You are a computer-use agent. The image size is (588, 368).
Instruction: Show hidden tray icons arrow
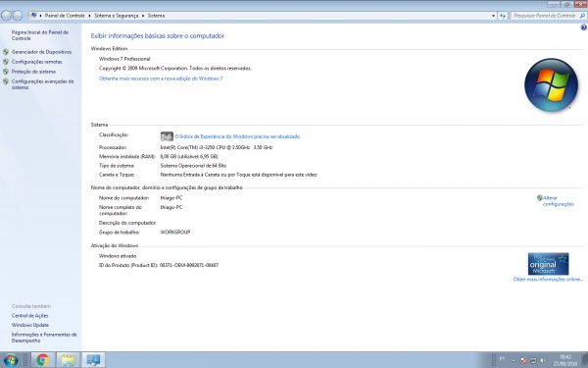click(x=514, y=360)
